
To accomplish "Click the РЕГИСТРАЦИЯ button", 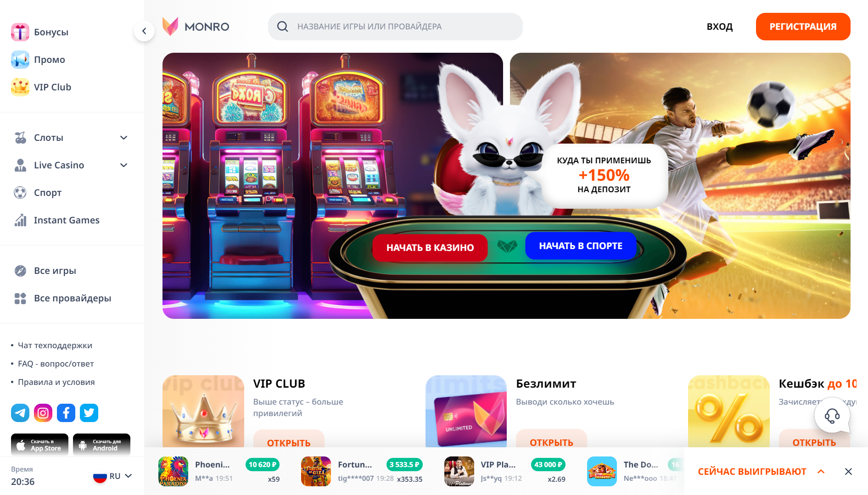I will point(803,27).
